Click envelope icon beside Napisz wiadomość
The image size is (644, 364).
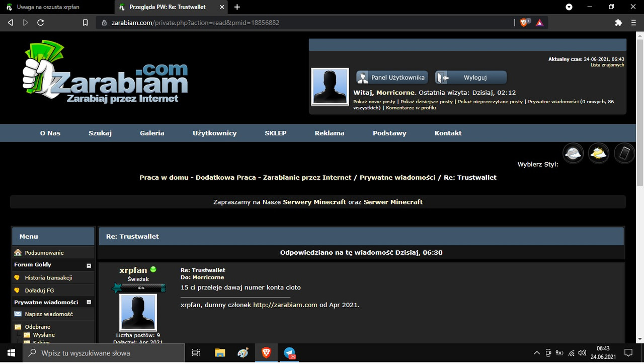pos(18,314)
